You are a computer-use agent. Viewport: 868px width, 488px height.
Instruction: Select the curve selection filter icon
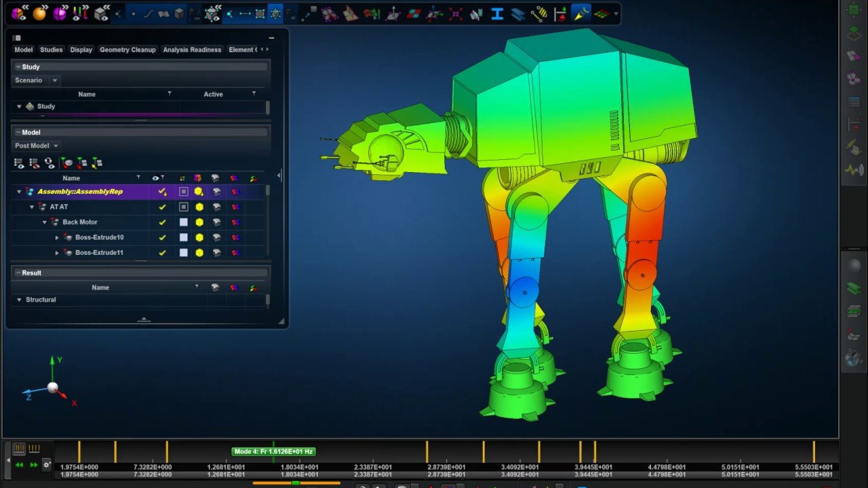coord(148,14)
